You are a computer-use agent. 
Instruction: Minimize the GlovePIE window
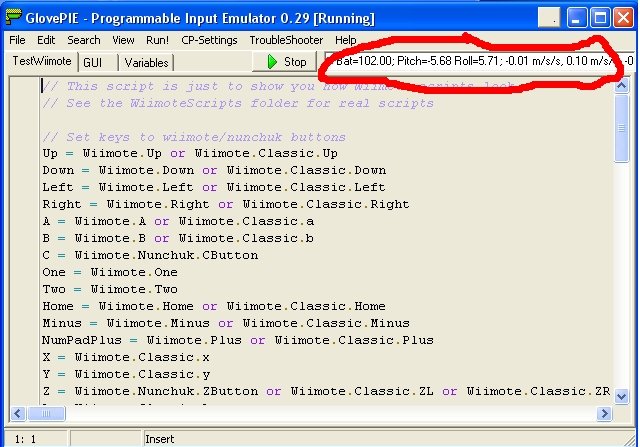[576, 18]
